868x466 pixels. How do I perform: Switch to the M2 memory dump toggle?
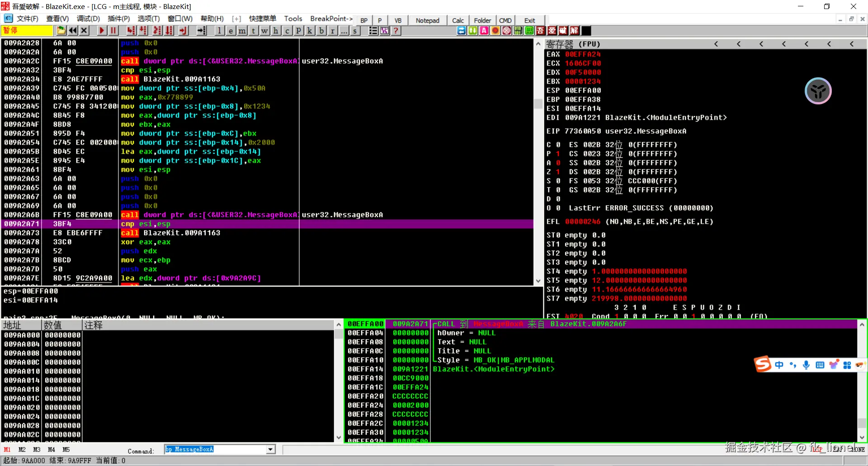22,449
